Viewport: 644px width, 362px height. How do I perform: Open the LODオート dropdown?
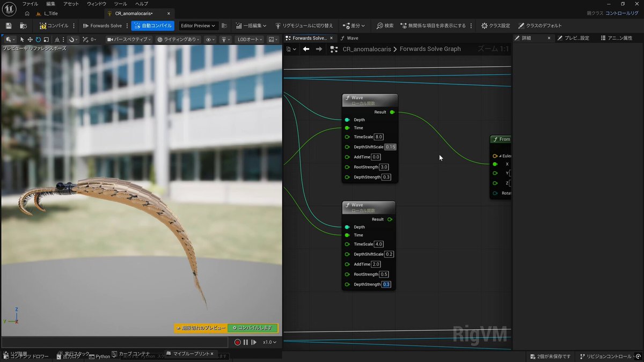pos(249,40)
